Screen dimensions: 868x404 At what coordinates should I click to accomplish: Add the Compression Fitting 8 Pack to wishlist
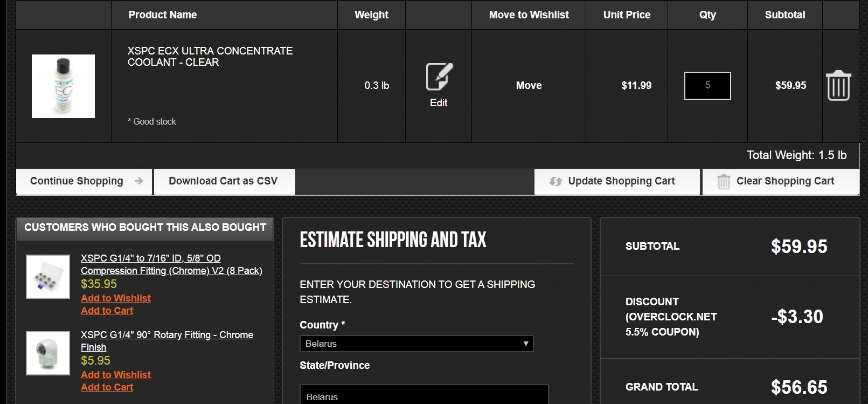(116, 298)
